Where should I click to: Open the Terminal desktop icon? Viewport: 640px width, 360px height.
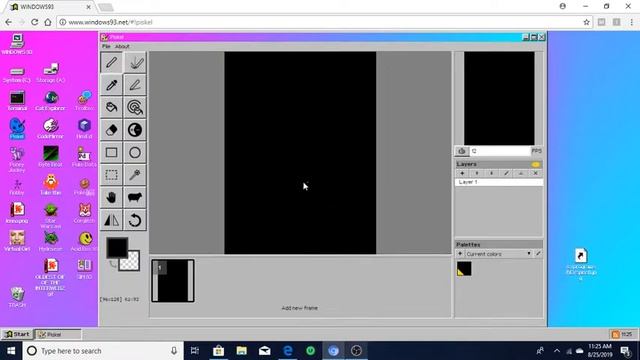coord(17,100)
